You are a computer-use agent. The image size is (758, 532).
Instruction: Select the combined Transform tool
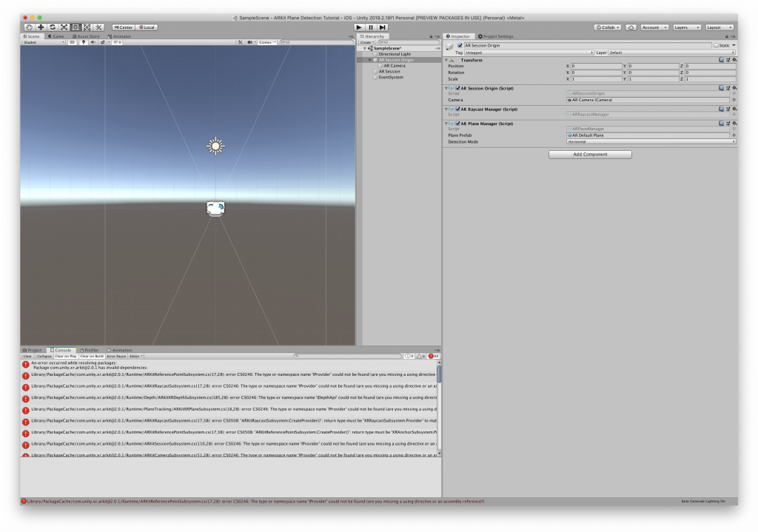coord(87,27)
